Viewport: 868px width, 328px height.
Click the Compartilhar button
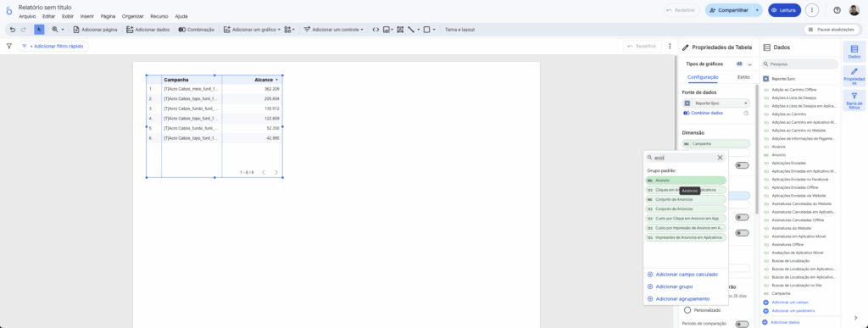tap(729, 10)
